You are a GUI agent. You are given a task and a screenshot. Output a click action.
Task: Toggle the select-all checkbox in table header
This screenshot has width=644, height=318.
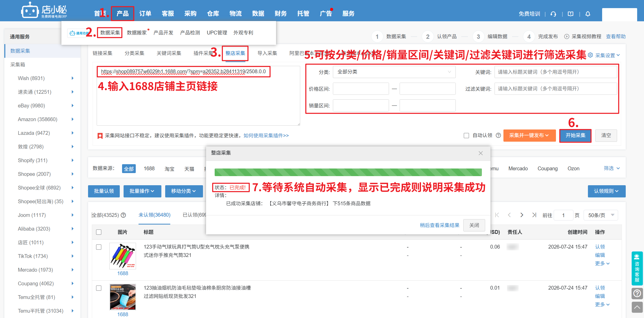(x=99, y=232)
